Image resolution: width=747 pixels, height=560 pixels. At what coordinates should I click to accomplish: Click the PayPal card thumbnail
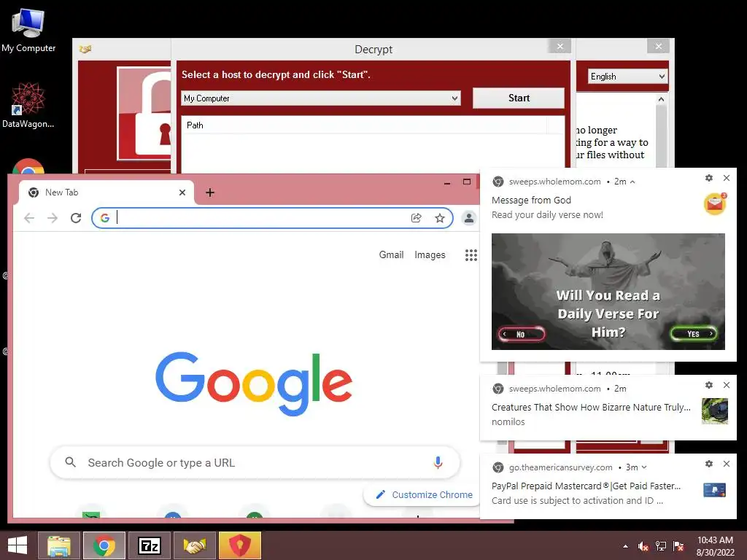tap(715, 490)
